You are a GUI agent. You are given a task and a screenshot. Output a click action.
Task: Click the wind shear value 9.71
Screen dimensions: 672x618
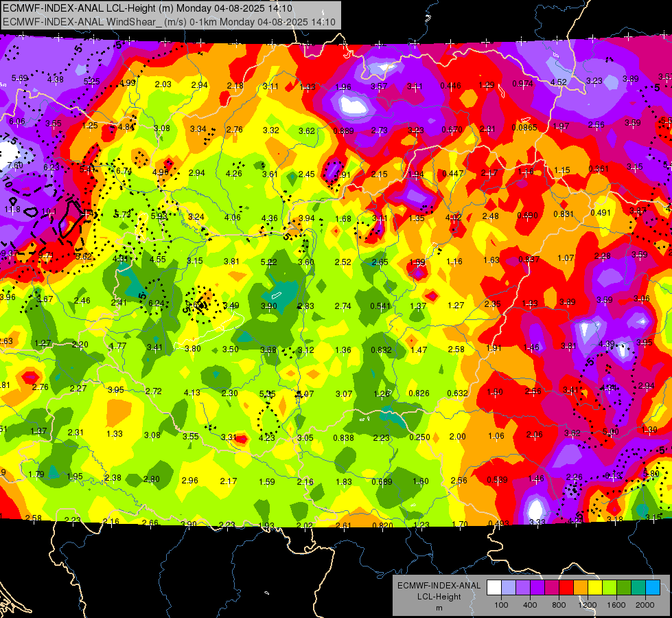tap(46, 255)
